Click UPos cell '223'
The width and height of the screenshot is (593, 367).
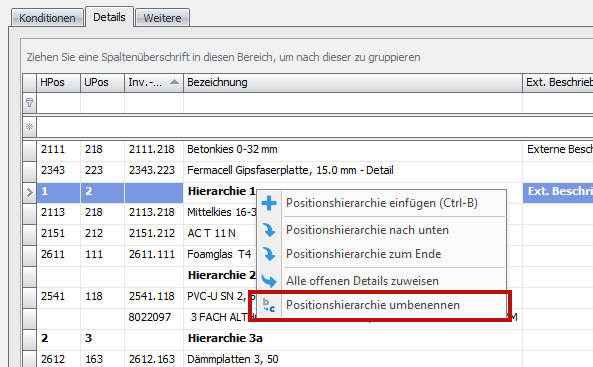[102, 171]
